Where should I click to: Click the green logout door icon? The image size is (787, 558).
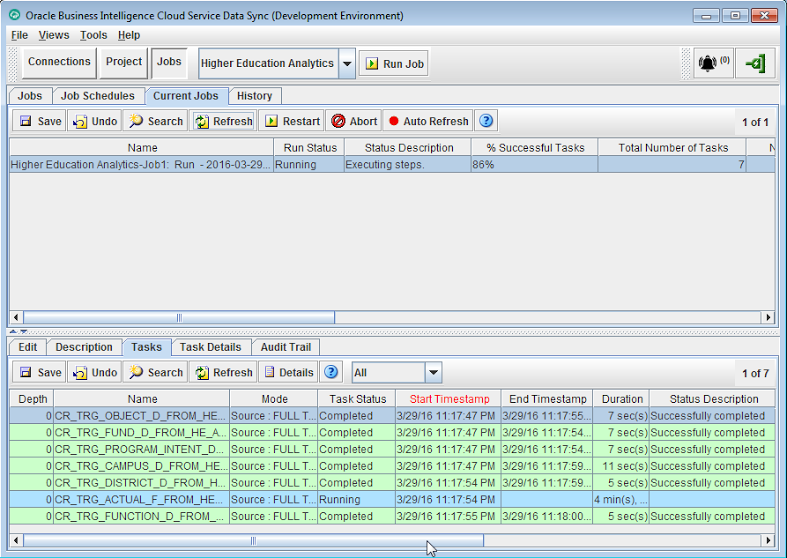(755, 63)
